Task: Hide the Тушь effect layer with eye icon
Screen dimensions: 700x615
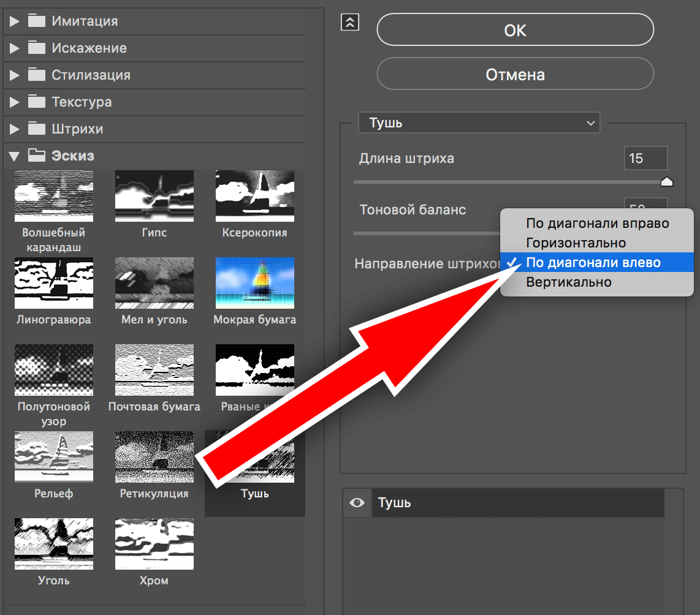Action: click(x=357, y=503)
